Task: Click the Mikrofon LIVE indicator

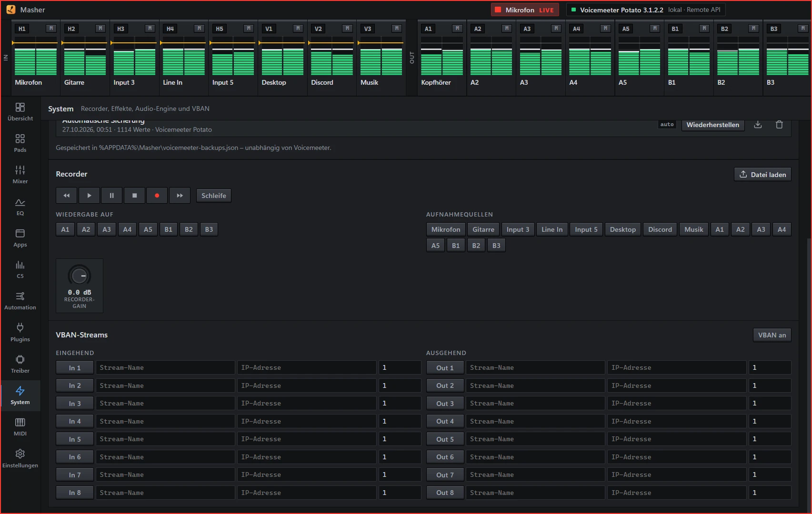Action: 525,10
